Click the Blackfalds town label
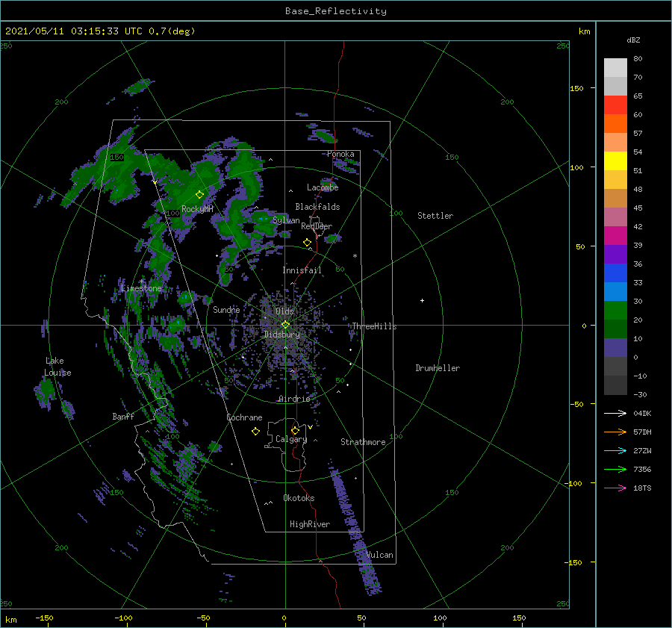 [317, 207]
